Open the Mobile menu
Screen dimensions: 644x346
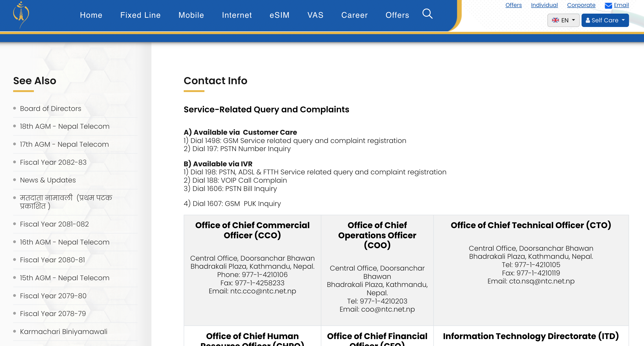[191, 15]
